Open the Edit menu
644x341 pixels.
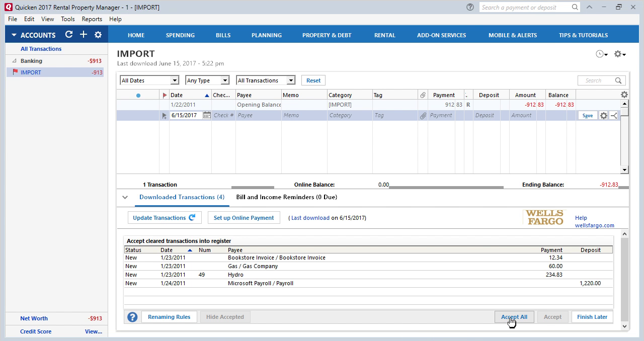(x=29, y=19)
